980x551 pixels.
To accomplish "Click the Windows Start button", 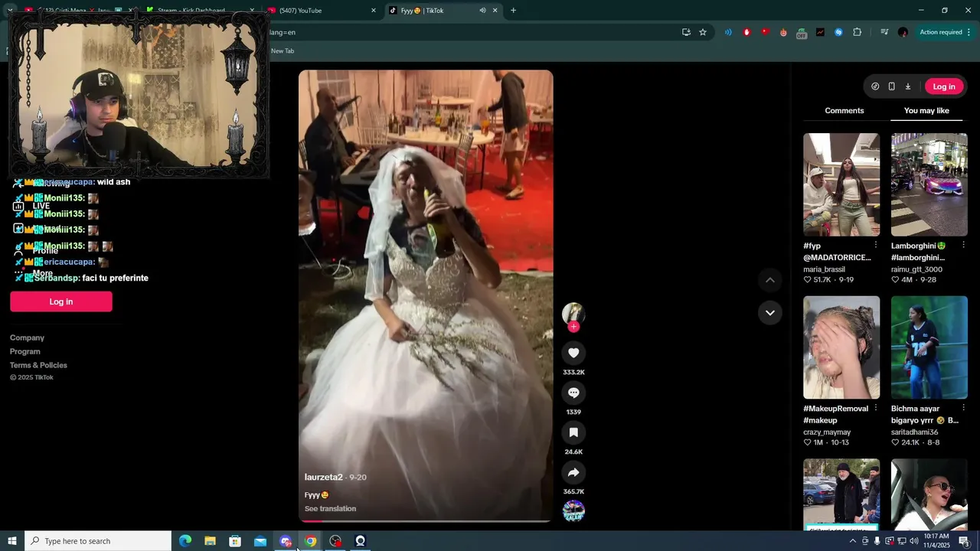I will [12, 541].
